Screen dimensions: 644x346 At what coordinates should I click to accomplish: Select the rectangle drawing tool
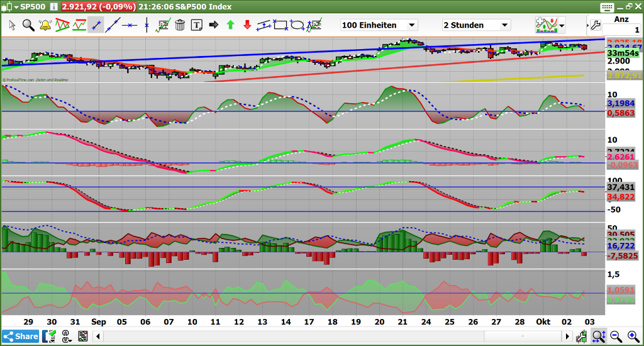pyautogui.click(x=280, y=25)
